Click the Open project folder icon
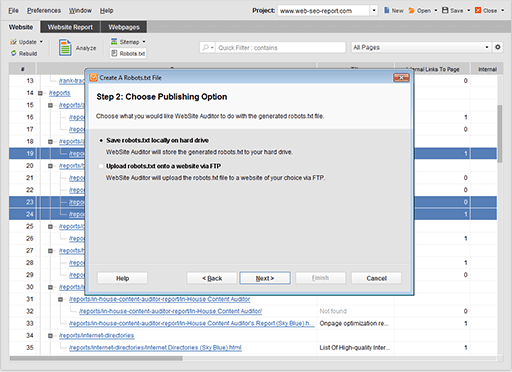 point(412,10)
